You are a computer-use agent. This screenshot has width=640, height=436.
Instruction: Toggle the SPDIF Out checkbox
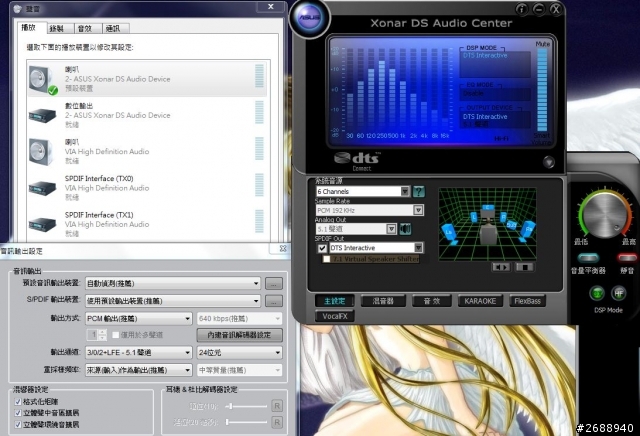pos(322,248)
